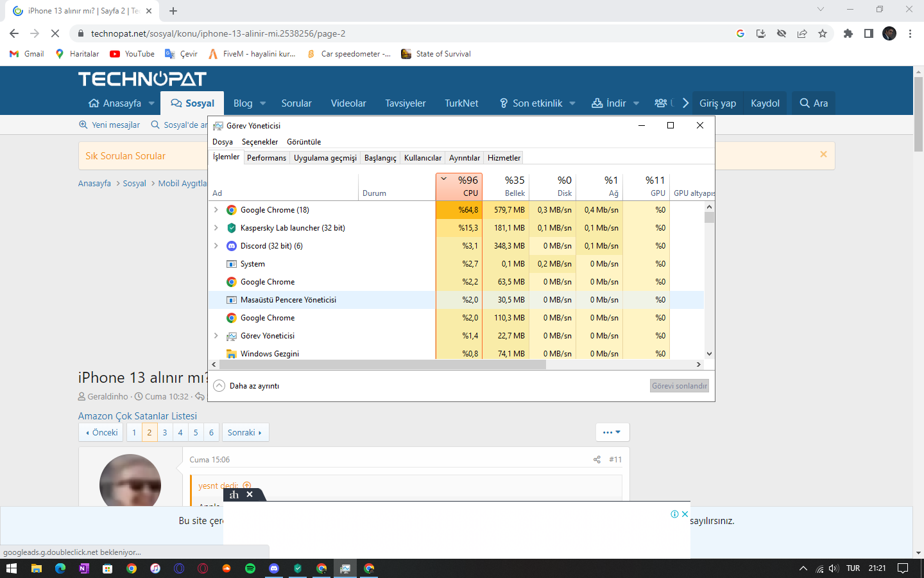Expand the Discord (32 bit) process group
Viewport: 924px width, 578px height.
(x=216, y=246)
